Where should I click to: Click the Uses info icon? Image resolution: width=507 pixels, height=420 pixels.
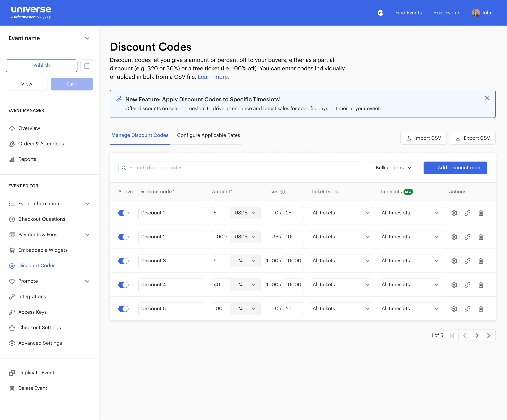[x=283, y=192]
